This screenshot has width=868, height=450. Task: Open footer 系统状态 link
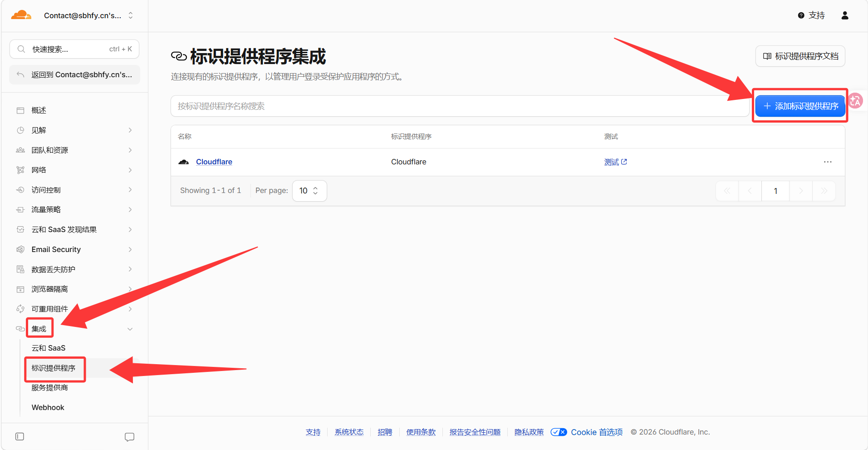(349, 432)
